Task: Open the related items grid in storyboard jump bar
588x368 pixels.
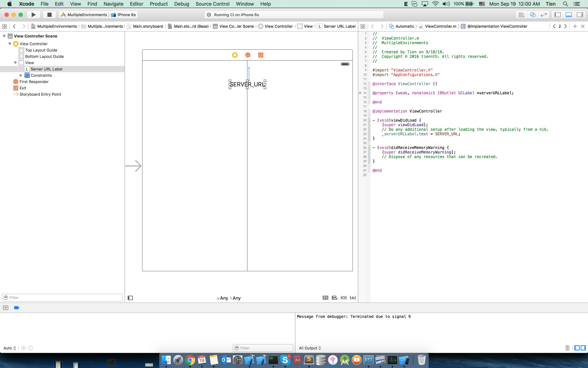Action: tap(4, 26)
